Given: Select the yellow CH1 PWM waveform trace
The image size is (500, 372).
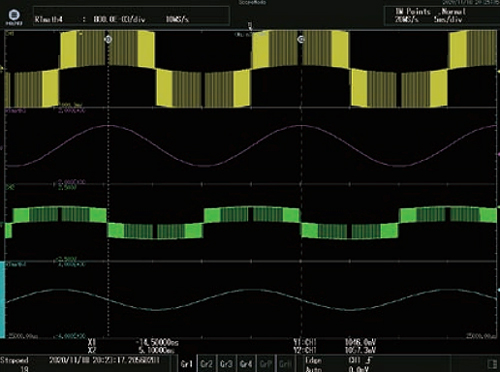Looking at the screenshot, I should coord(250,69).
